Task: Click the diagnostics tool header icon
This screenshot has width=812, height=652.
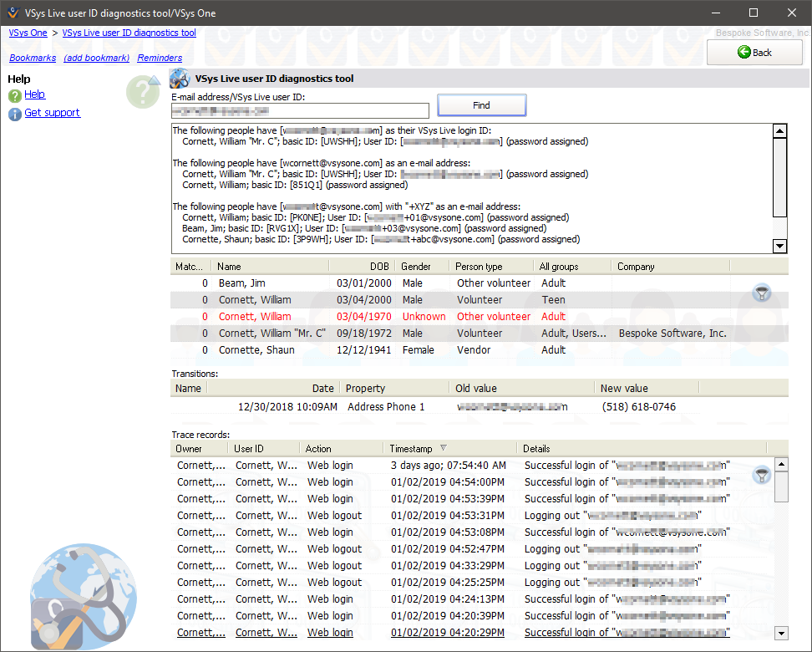Action: (x=179, y=79)
